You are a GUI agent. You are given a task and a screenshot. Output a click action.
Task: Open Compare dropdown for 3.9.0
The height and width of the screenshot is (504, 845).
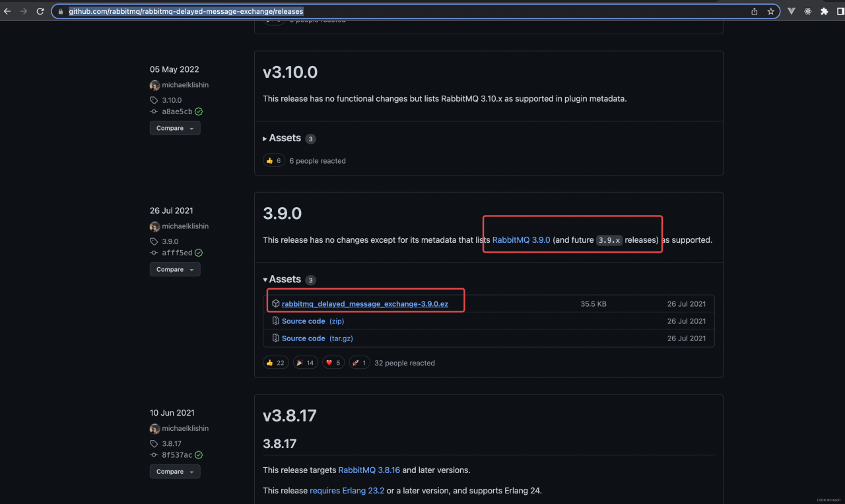[175, 269]
